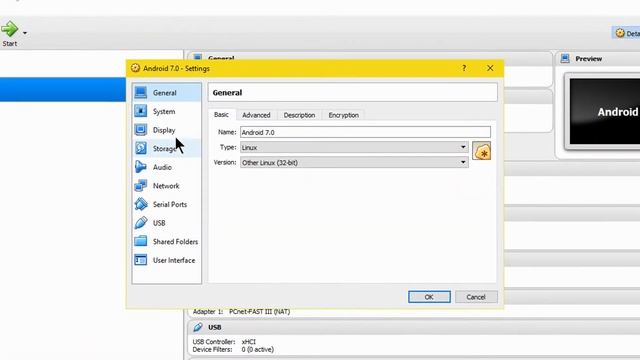This screenshot has width=640, height=360.
Task: Click the Network computers icon
Action: point(141,186)
